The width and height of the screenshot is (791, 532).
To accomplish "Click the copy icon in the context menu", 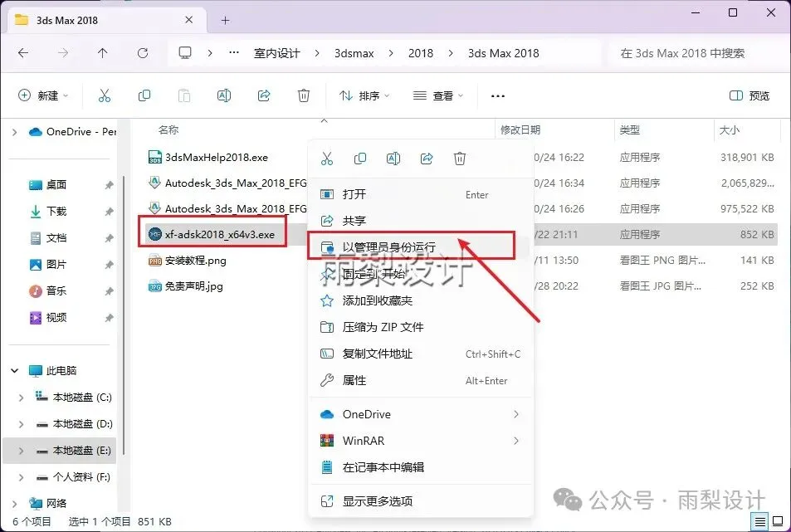I will click(x=360, y=159).
